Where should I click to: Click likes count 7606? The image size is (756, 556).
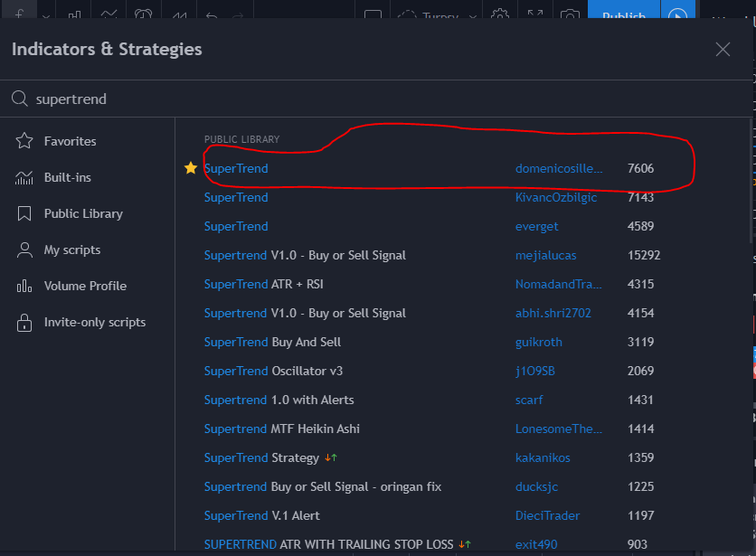pyautogui.click(x=640, y=168)
